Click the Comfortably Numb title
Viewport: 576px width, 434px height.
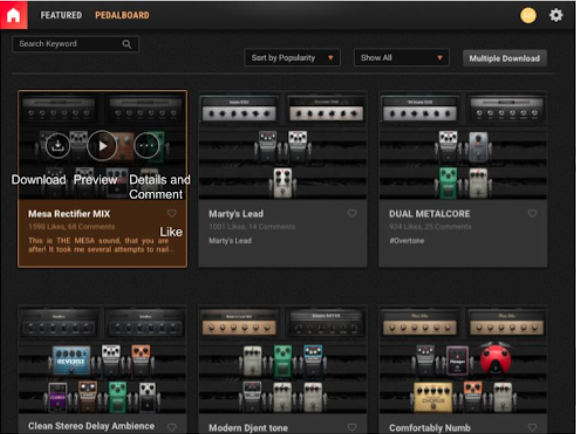click(x=429, y=428)
